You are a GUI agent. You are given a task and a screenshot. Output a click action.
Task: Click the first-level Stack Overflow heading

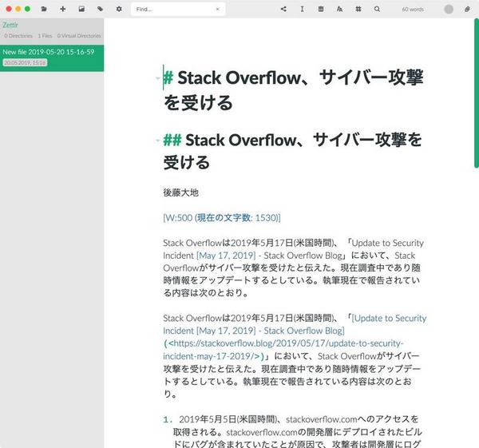click(294, 90)
